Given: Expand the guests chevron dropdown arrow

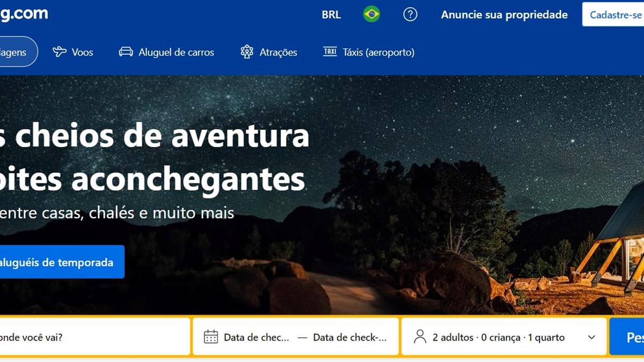Looking at the screenshot, I should [x=591, y=337].
